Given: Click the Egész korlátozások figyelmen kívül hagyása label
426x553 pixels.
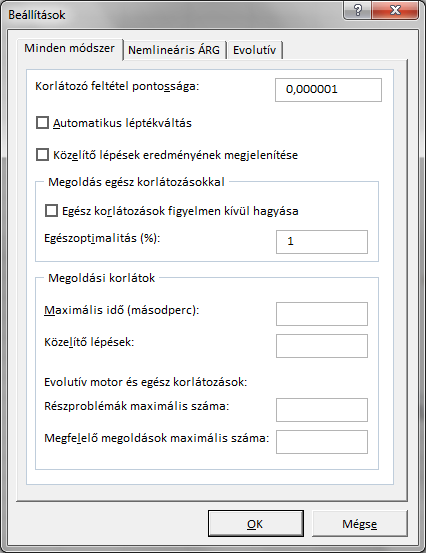Looking at the screenshot, I should [x=180, y=211].
